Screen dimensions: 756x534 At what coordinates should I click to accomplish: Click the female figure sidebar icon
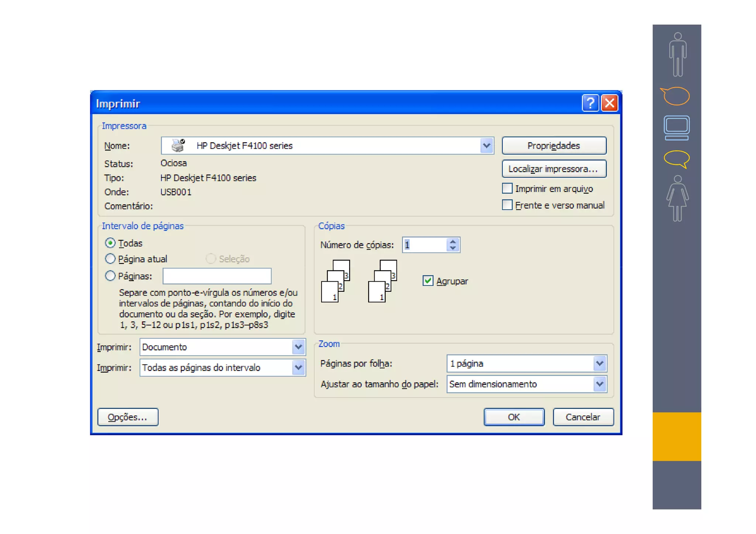pyautogui.click(x=677, y=198)
